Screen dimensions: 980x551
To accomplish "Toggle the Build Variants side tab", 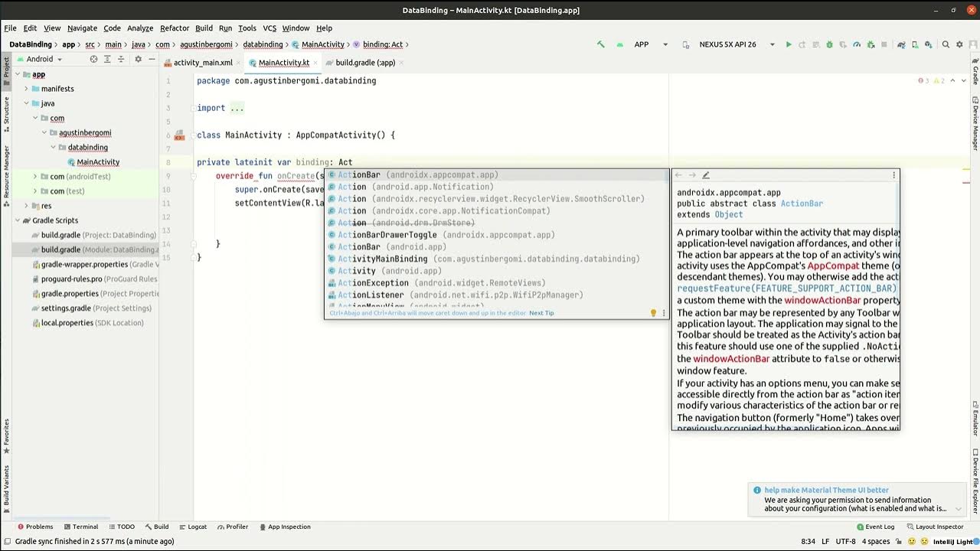I will [6, 489].
